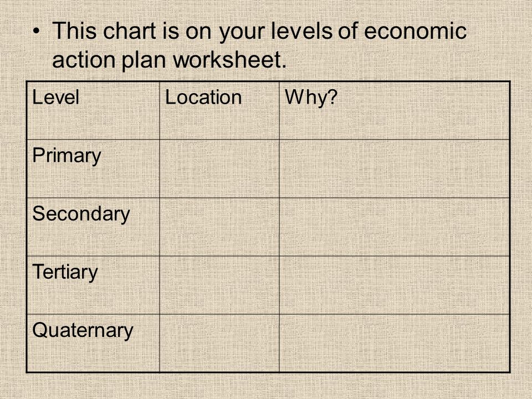Click the words 'This chart' in the title
The width and height of the screenshot is (532, 399).
pos(104,30)
